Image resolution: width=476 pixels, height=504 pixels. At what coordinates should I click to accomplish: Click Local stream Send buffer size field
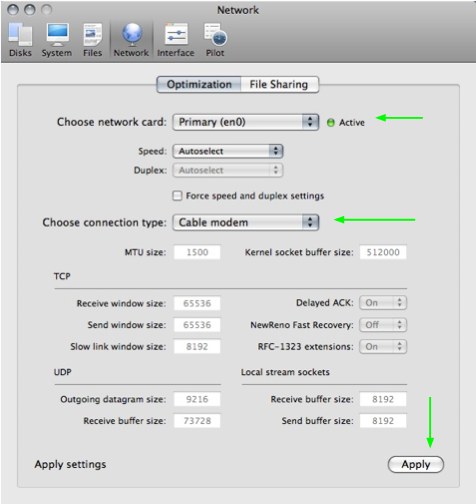click(383, 421)
